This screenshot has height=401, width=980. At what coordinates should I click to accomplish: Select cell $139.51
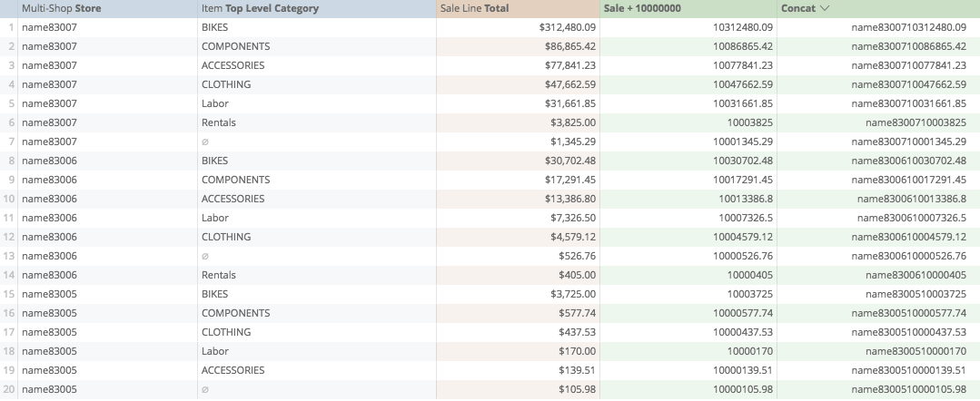click(x=518, y=370)
